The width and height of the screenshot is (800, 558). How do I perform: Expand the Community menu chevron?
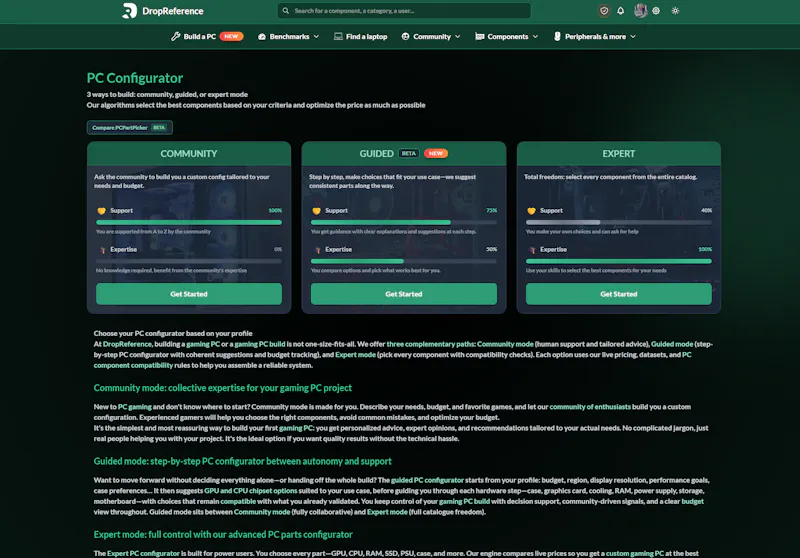[458, 37]
